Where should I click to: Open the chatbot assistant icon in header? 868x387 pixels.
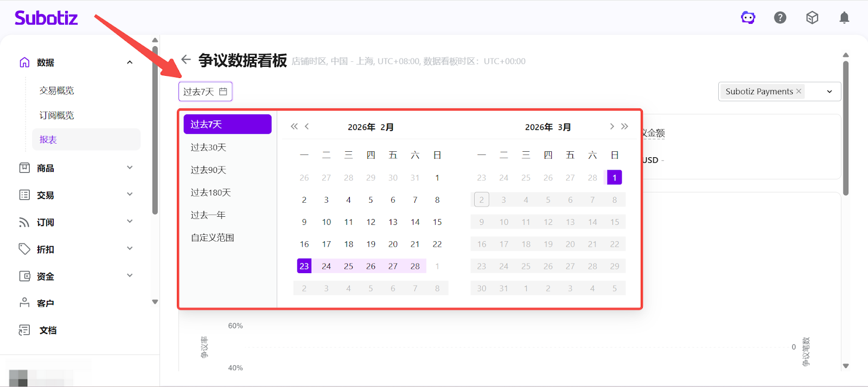pyautogui.click(x=748, y=18)
